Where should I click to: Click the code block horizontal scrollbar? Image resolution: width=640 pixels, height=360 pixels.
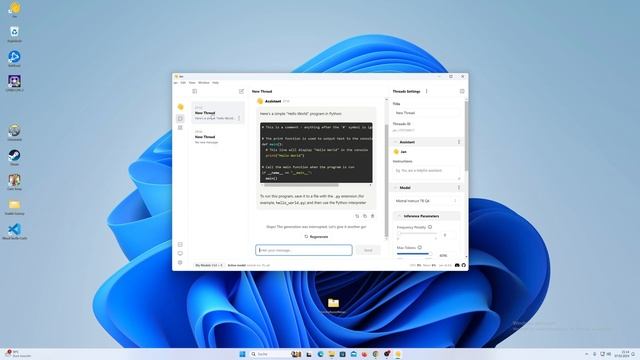point(301,185)
